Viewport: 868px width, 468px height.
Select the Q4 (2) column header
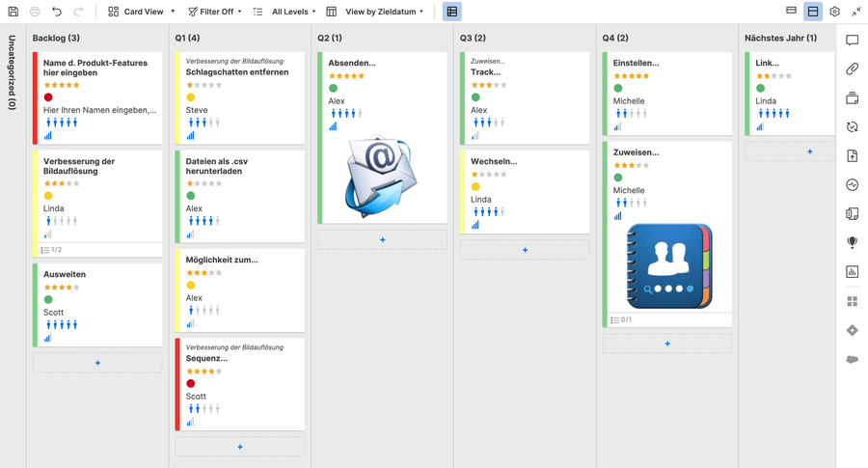615,38
